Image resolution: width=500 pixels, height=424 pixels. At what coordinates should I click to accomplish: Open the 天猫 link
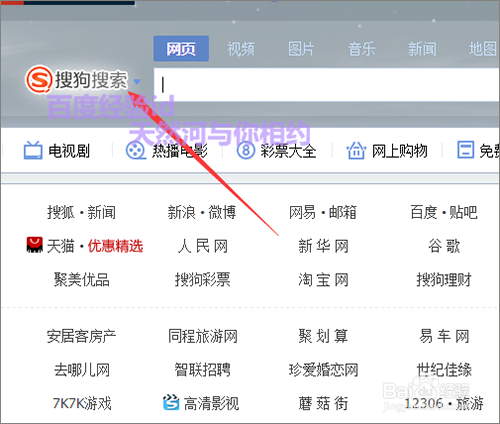click(x=60, y=246)
